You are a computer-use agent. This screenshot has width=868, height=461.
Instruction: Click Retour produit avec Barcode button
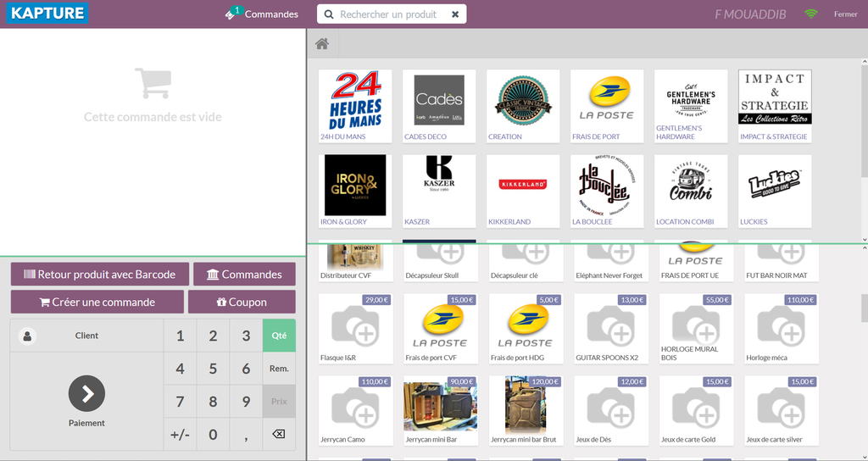100,274
